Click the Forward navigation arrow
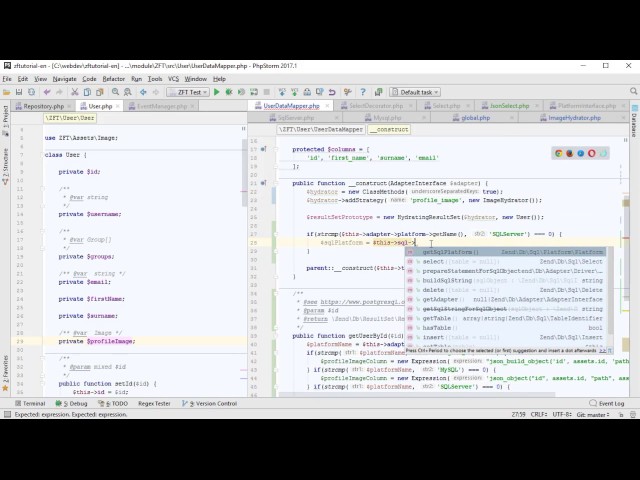This screenshot has width=640, height=480. pos(156,92)
